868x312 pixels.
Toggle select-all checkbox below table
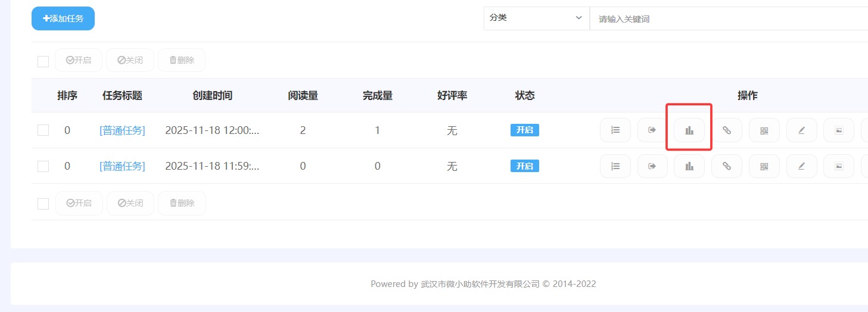click(x=43, y=204)
